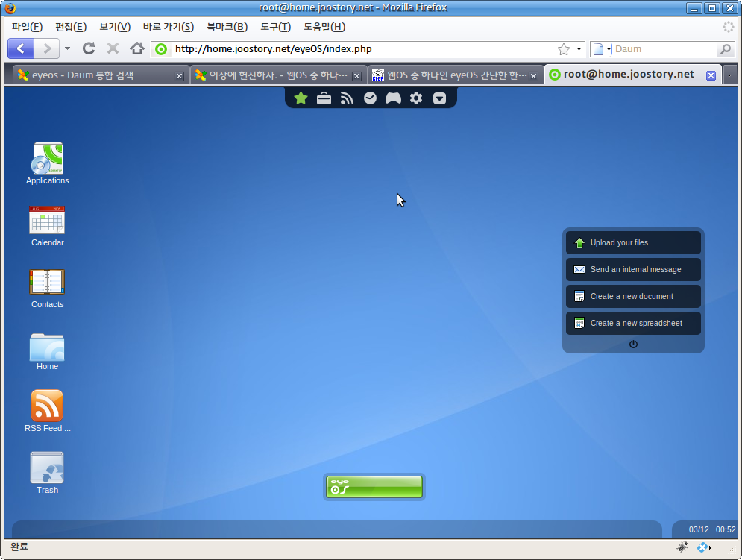
Task: Click Create a new document
Action: [633, 296]
